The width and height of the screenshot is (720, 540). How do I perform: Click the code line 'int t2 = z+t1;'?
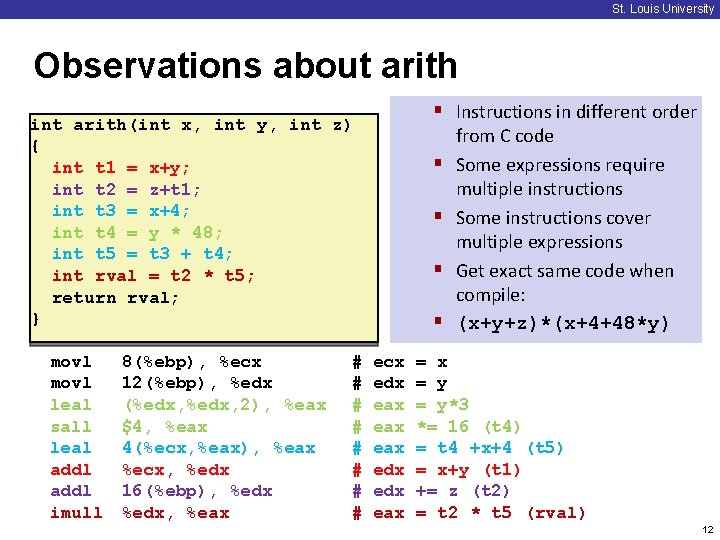tap(126, 190)
